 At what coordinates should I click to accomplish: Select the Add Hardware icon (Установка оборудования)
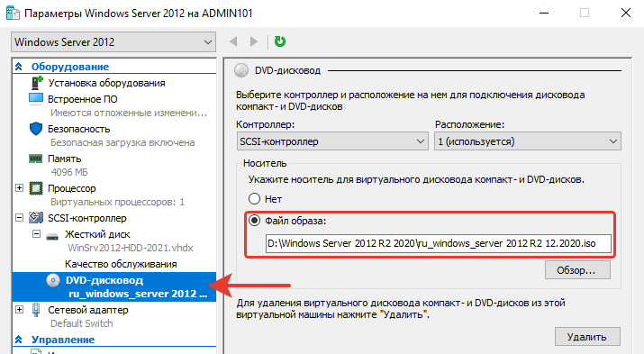37,83
